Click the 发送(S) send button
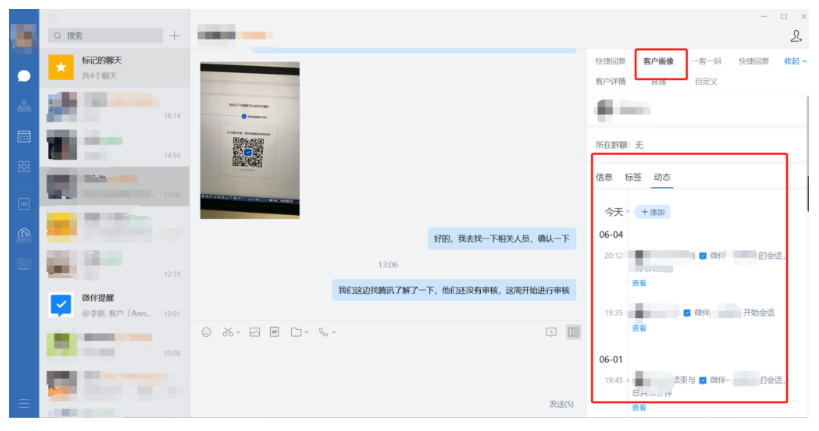The width and height of the screenshot is (819, 431). point(561,404)
